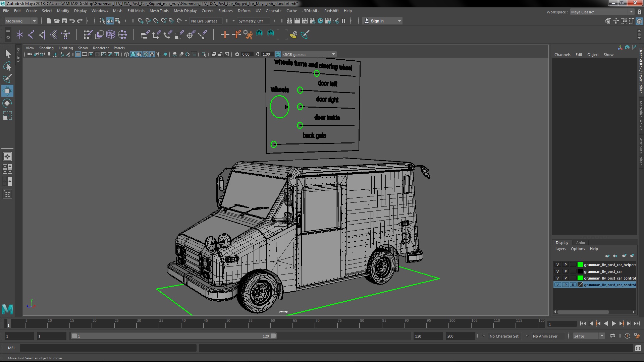Activate the Move tool in toolbox
The width and height of the screenshot is (644, 362).
click(x=7, y=91)
